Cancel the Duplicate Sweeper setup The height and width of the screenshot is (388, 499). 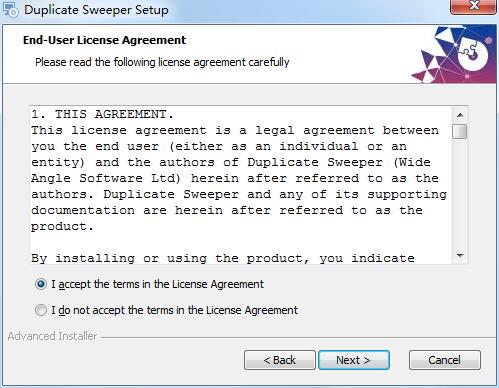point(445,360)
